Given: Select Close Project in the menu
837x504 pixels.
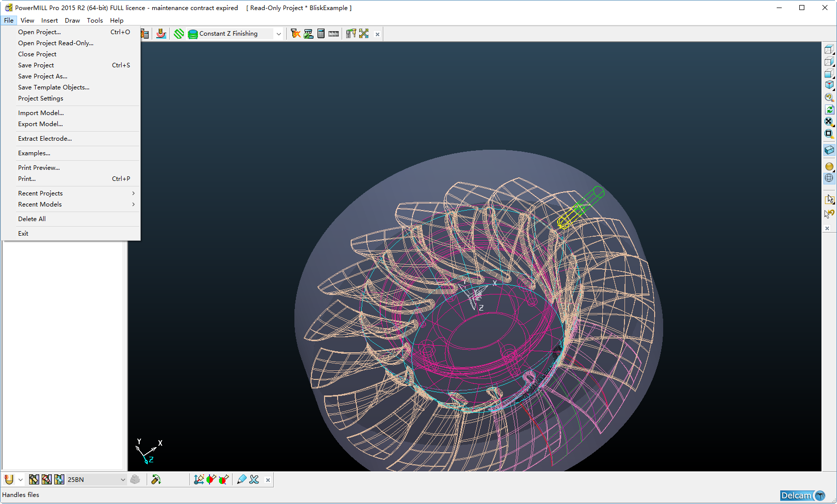Looking at the screenshot, I should (x=71, y=54).
